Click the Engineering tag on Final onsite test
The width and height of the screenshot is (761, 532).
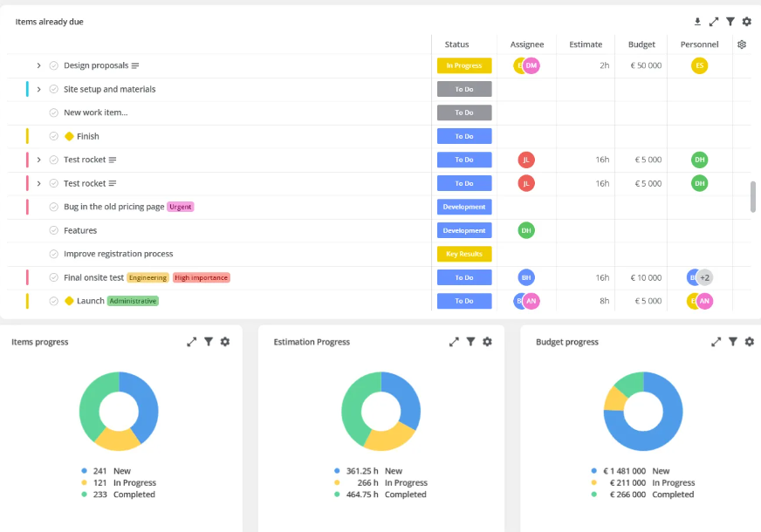[x=148, y=277]
